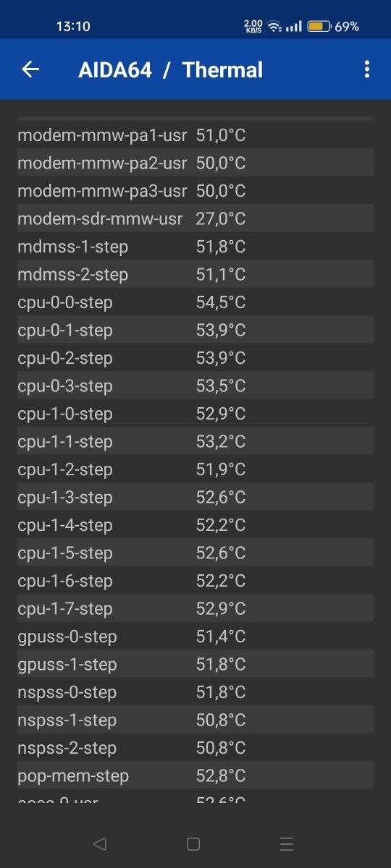Tap the back arrow in header
Screen dimensions: 391x868
[30, 69]
